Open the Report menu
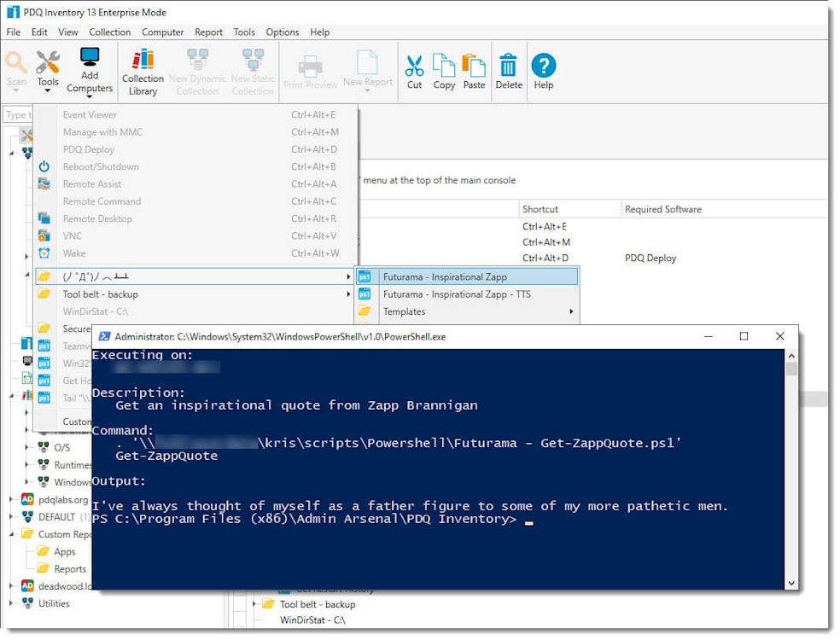Screen dimensions: 840x640 point(208,32)
